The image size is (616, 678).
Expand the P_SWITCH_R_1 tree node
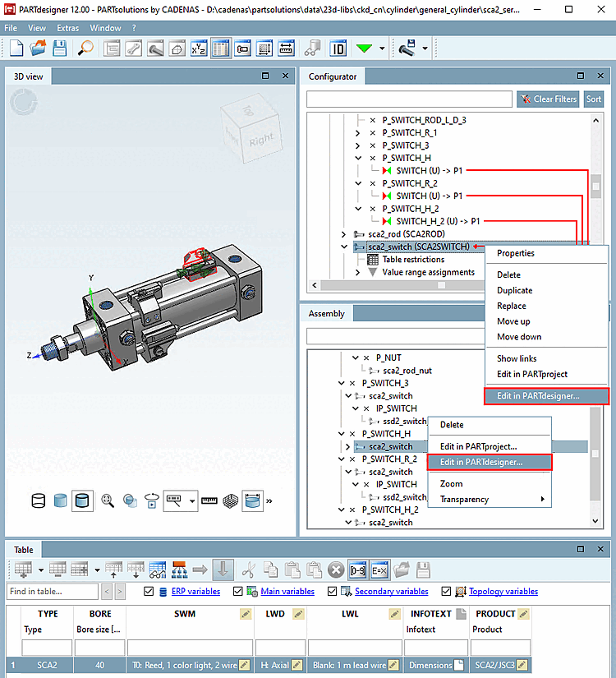tap(357, 132)
